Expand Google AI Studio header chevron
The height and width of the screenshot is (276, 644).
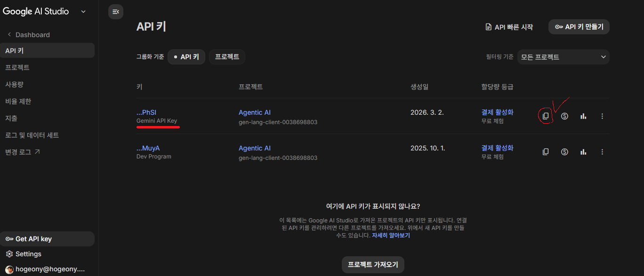(83, 12)
